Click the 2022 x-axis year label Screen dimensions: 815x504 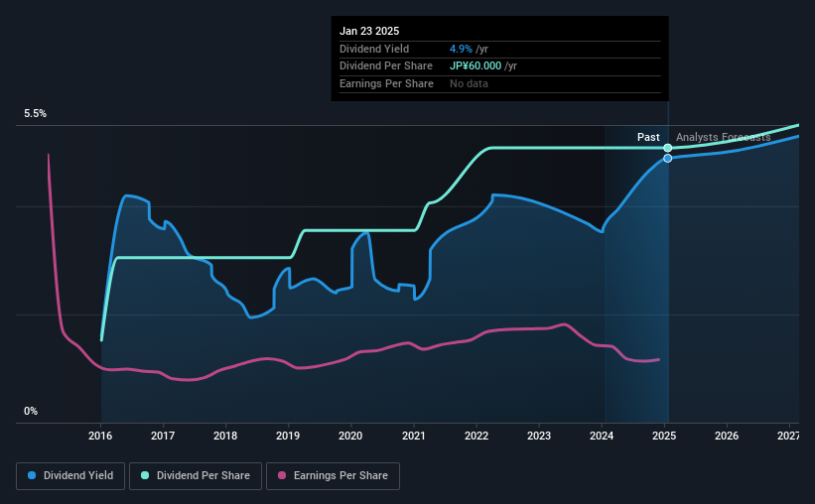[476, 435]
